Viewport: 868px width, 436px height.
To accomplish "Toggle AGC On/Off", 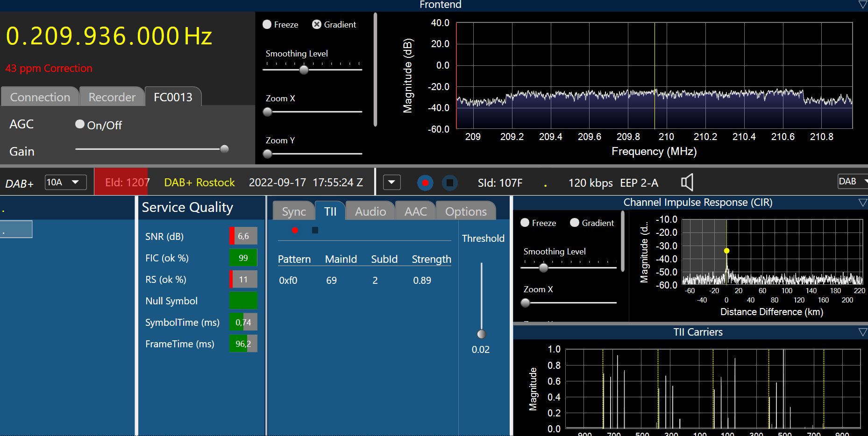I will coord(80,124).
